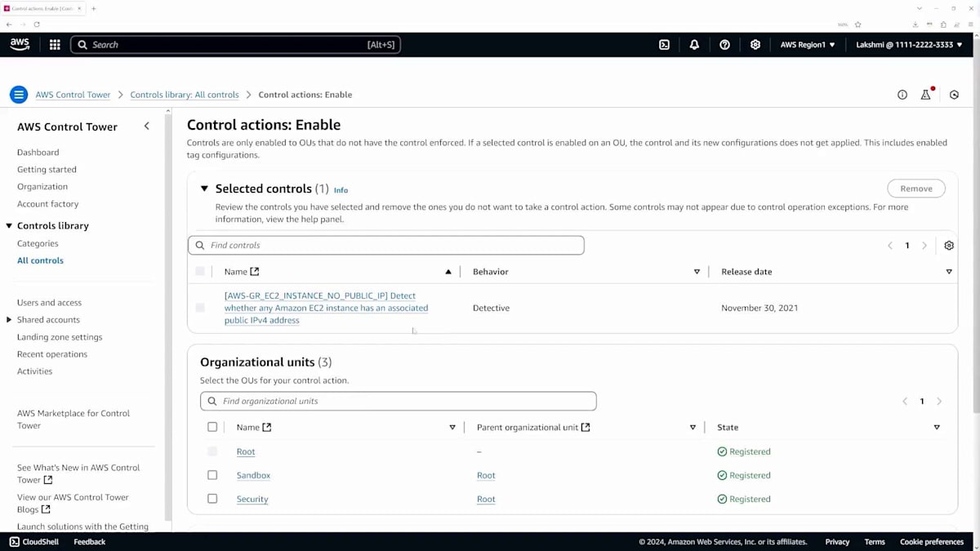Click external link icon beside OU Name header
980x551 pixels.
point(267,427)
